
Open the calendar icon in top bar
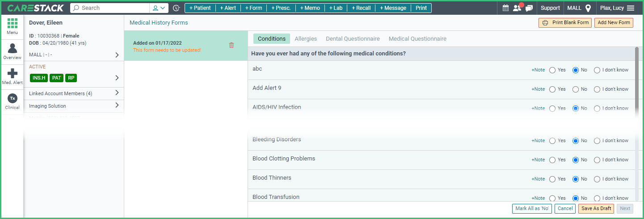[x=505, y=8]
